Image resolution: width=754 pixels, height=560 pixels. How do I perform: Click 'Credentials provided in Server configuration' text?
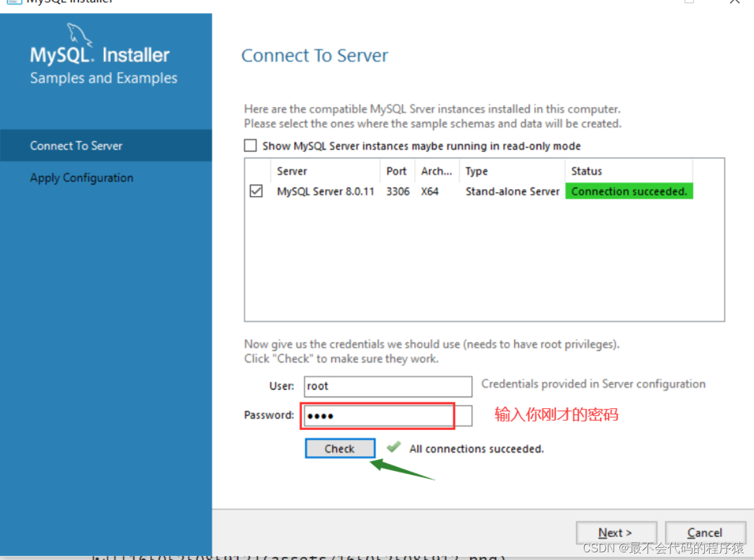(594, 384)
